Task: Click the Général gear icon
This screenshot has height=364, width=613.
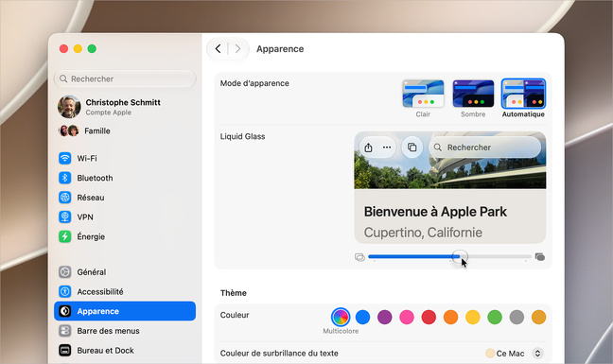Action: click(65, 272)
